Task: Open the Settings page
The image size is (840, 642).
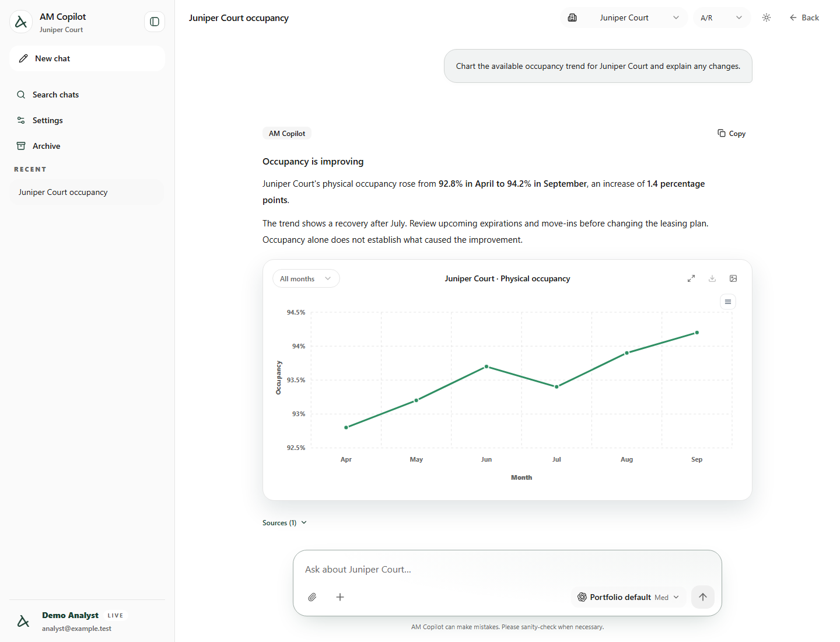Action: [x=87, y=120]
